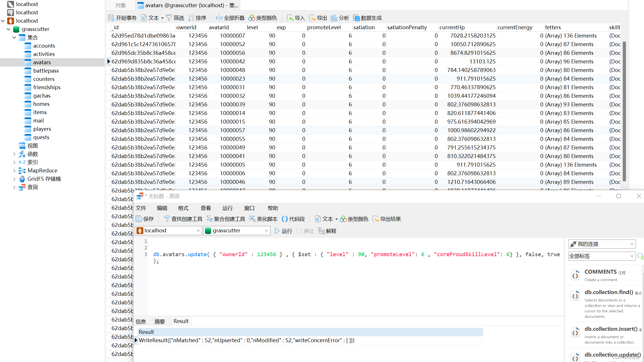This screenshot has height=362, width=644.
Task: Select the avatars @grasscutter tab
Action: [188, 5]
